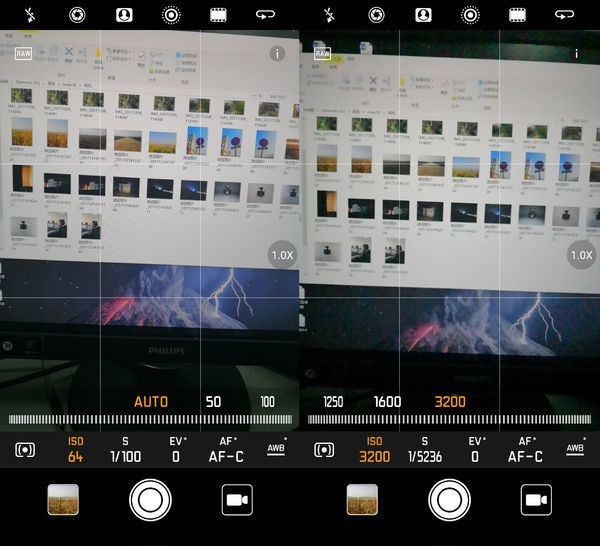Open wide aperture mode on ISO 64 screen
The width and height of the screenshot is (600, 546).
(77, 15)
